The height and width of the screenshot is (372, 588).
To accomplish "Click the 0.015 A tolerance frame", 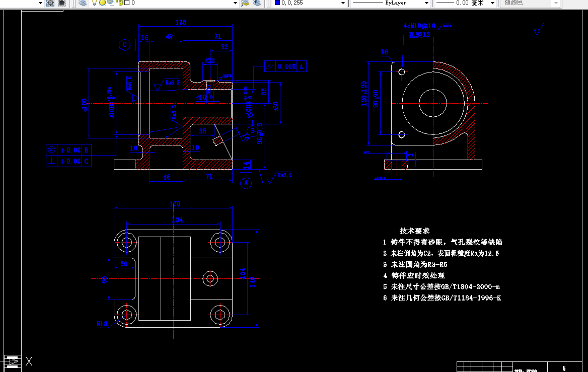I will pyautogui.click(x=285, y=66).
